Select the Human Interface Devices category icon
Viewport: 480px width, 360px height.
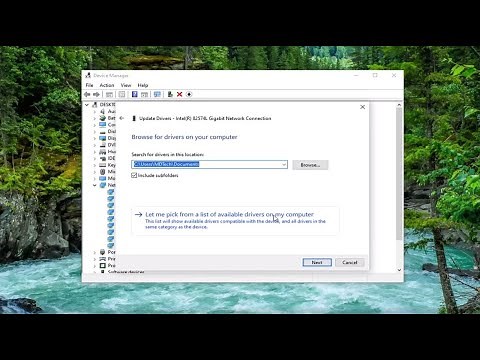pos(103,152)
